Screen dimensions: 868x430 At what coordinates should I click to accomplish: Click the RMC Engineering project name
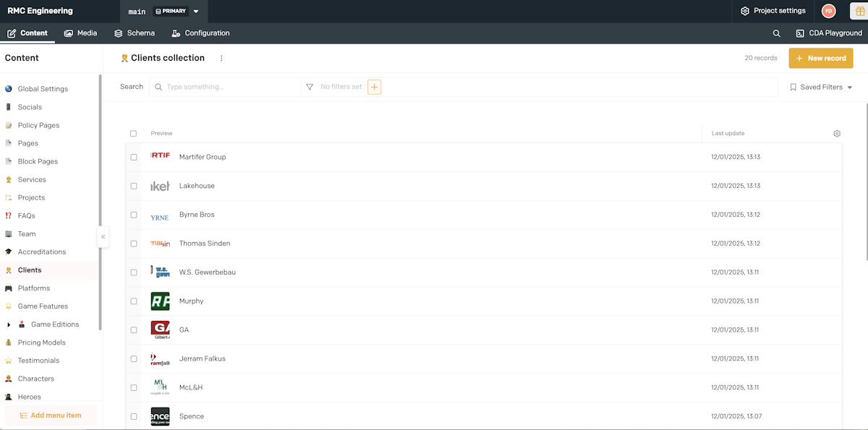(x=40, y=11)
